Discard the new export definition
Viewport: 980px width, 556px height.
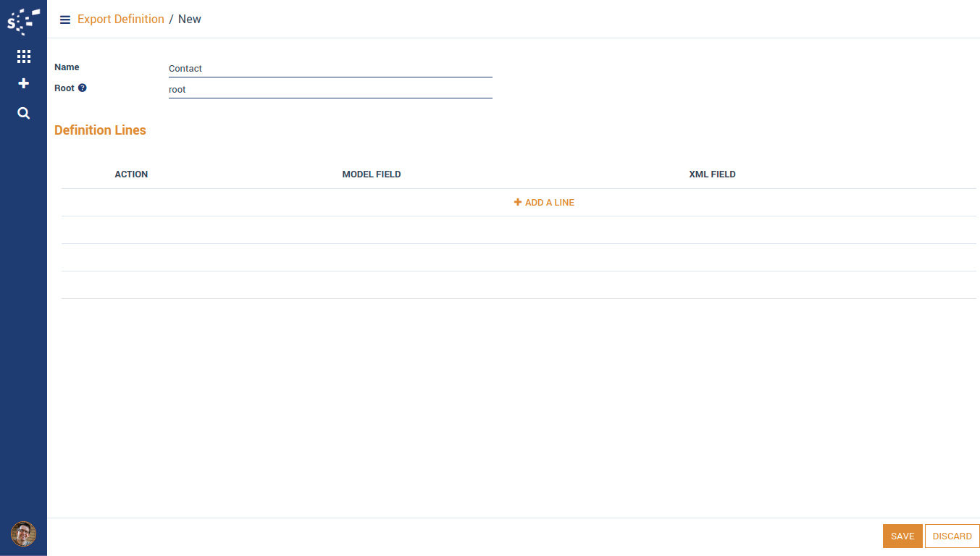pyautogui.click(x=952, y=536)
